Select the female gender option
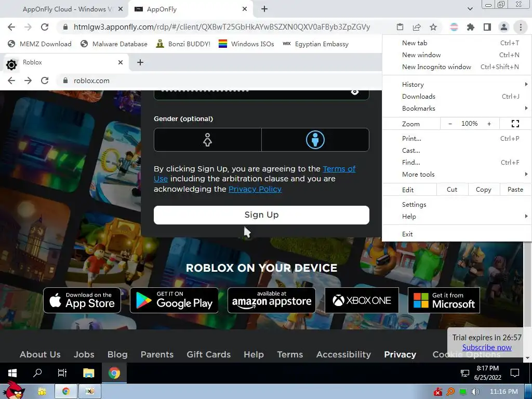This screenshot has width=532, height=399. pyautogui.click(x=208, y=140)
